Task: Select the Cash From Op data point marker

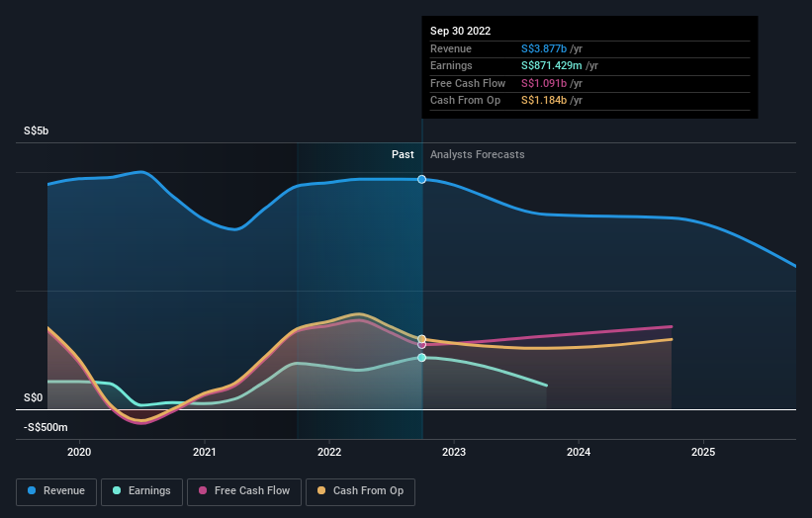Action: pos(422,339)
